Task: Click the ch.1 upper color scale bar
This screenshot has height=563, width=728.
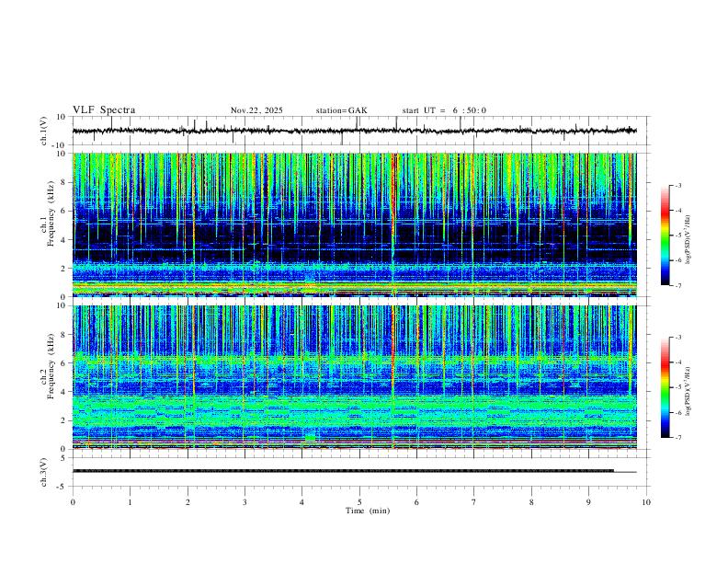Action: tap(665, 236)
